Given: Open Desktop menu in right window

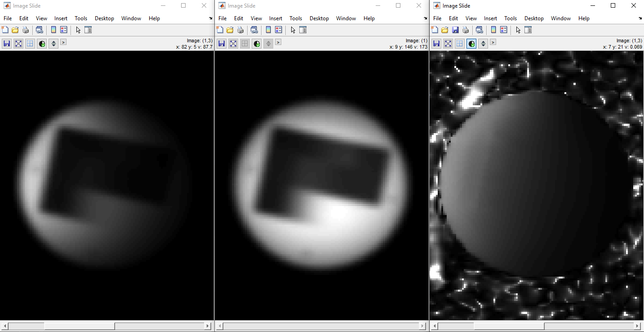Looking at the screenshot, I should click(534, 18).
